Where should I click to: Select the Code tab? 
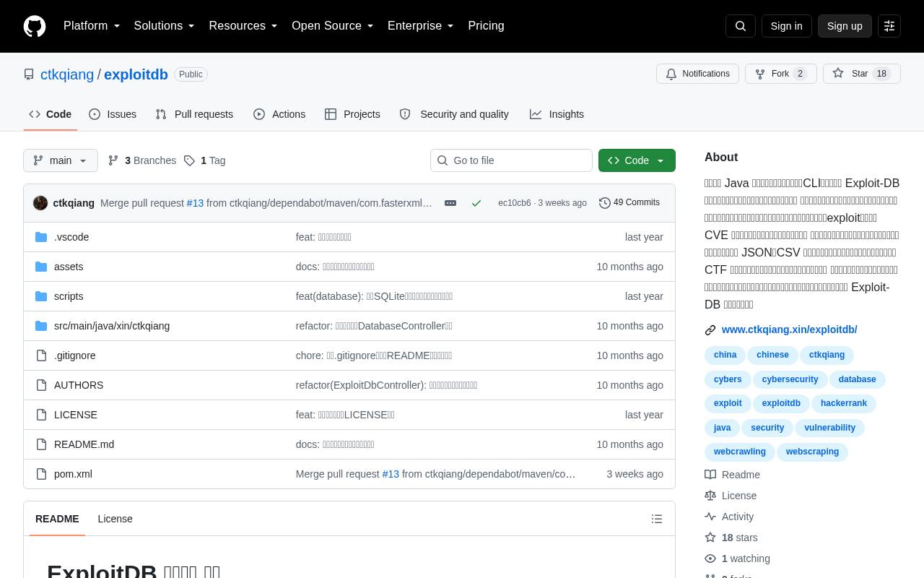(51, 114)
